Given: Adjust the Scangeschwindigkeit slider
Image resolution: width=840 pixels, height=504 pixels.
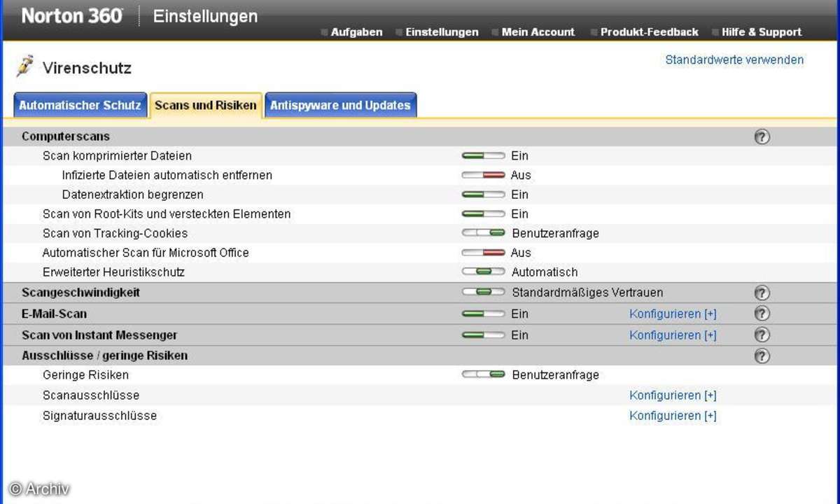Looking at the screenshot, I should [483, 293].
